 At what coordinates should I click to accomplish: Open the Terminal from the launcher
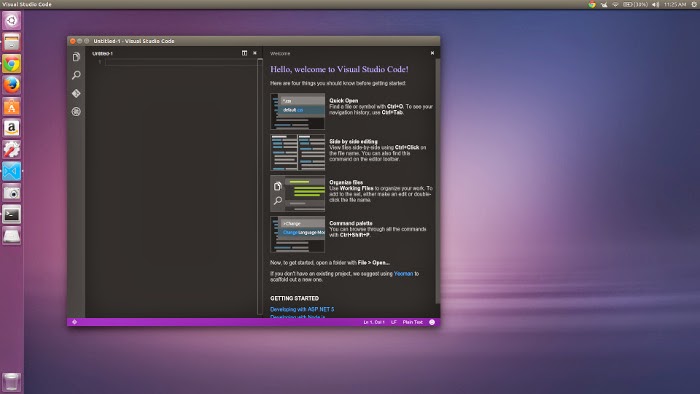click(x=12, y=215)
